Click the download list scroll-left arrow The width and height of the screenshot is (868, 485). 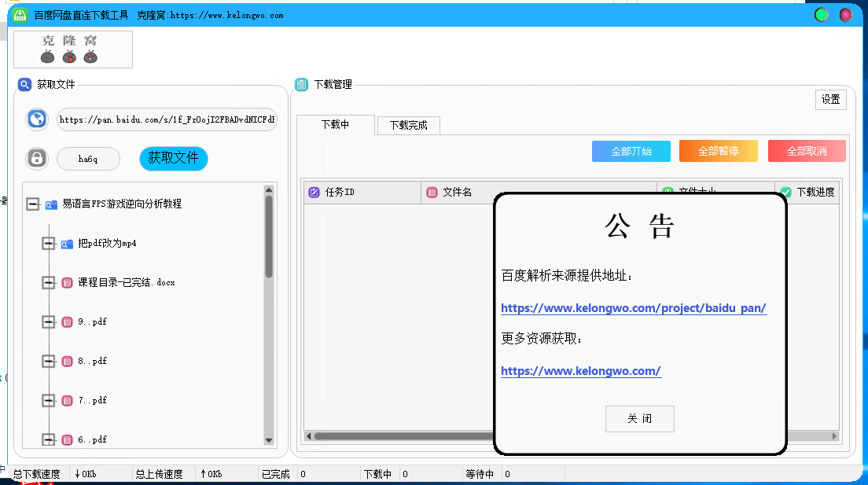click(308, 436)
